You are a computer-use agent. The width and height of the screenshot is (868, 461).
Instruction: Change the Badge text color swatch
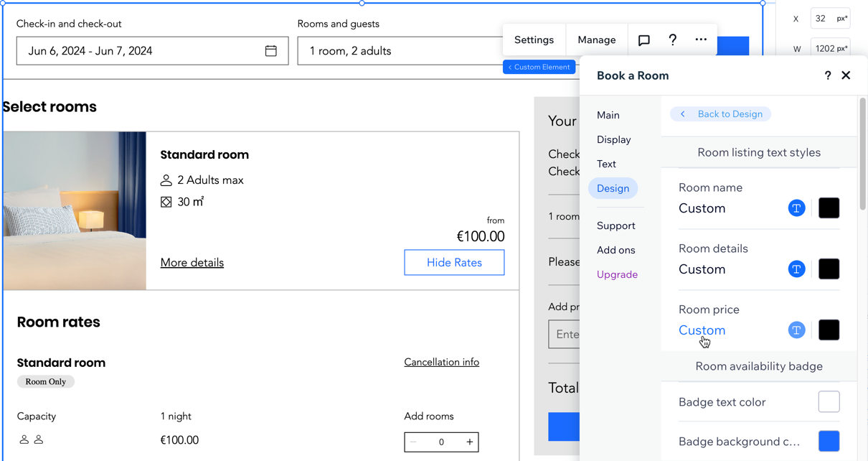(829, 402)
